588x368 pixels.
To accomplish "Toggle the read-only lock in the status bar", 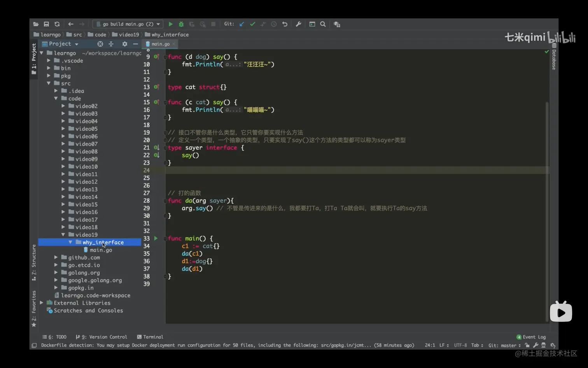I will (x=527, y=345).
